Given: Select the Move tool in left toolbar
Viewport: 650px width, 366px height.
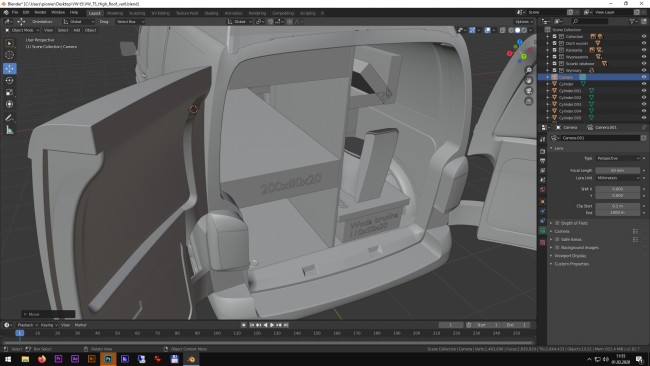Looking at the screenshot, I should click(x=10, y=68).
